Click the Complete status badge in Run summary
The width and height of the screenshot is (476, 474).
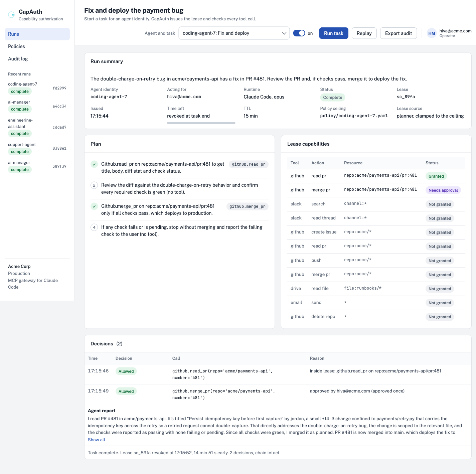[x=332, y=97]
